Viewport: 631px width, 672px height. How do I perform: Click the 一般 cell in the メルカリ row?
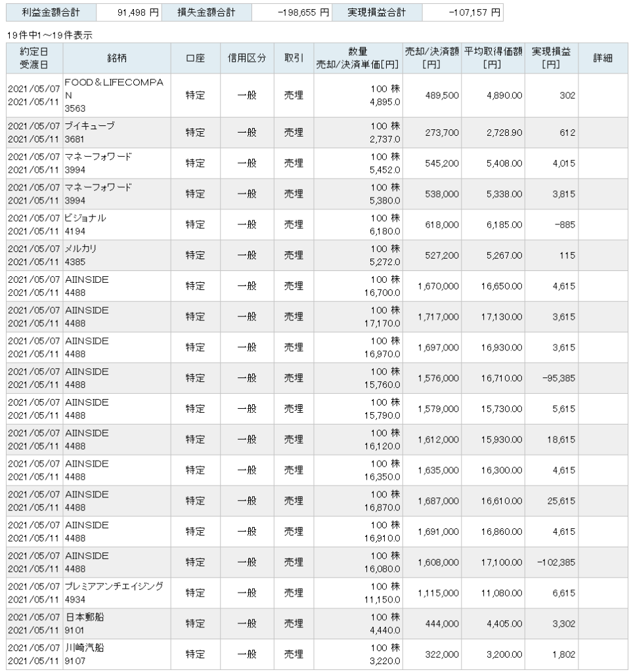tap(247, 255)
